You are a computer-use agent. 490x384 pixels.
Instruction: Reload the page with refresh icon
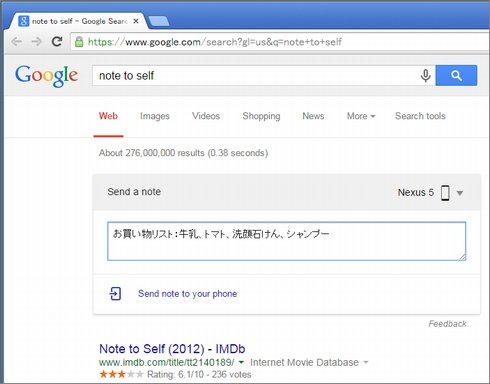57,41
